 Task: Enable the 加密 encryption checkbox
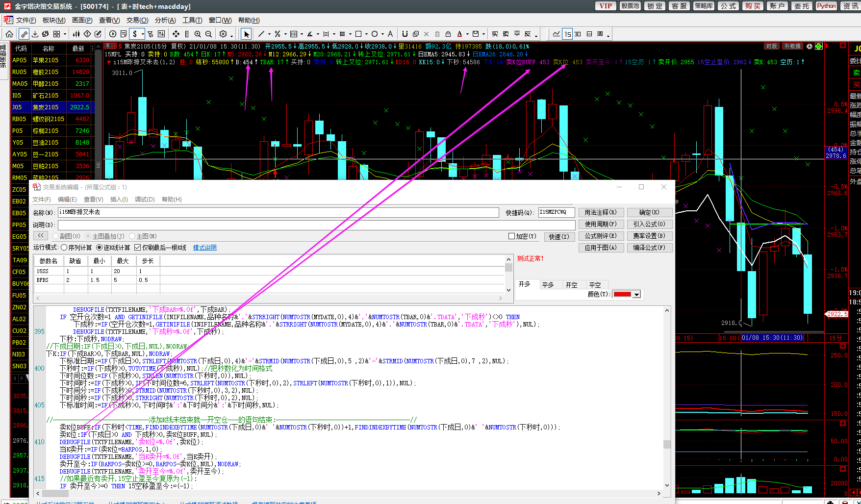tap(511, 236)
